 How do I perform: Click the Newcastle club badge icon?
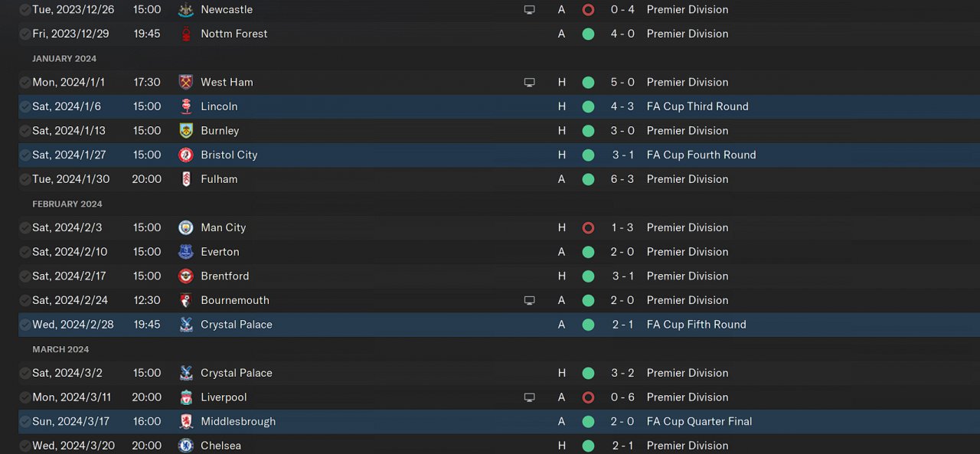click(x=185, y=10)
